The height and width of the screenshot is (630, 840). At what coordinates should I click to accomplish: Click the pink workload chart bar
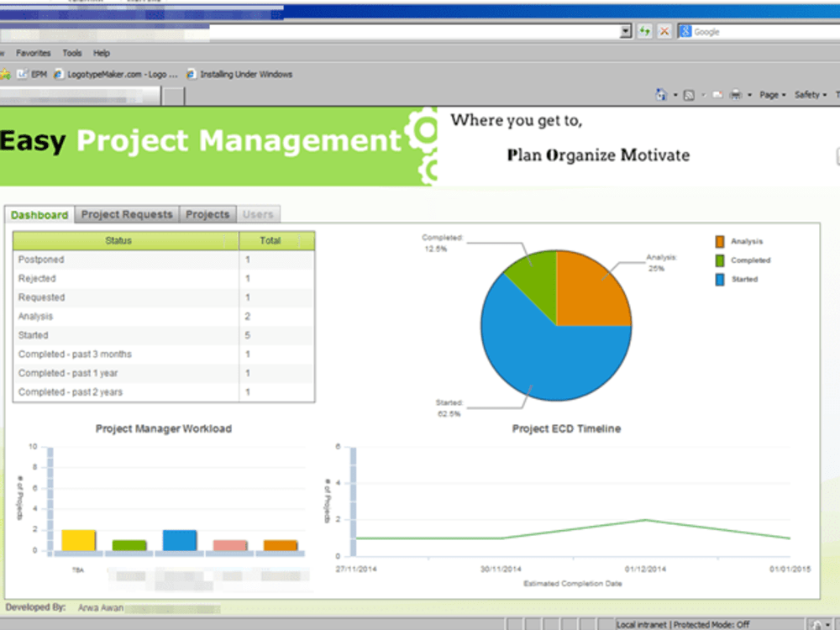pos(230,545)
